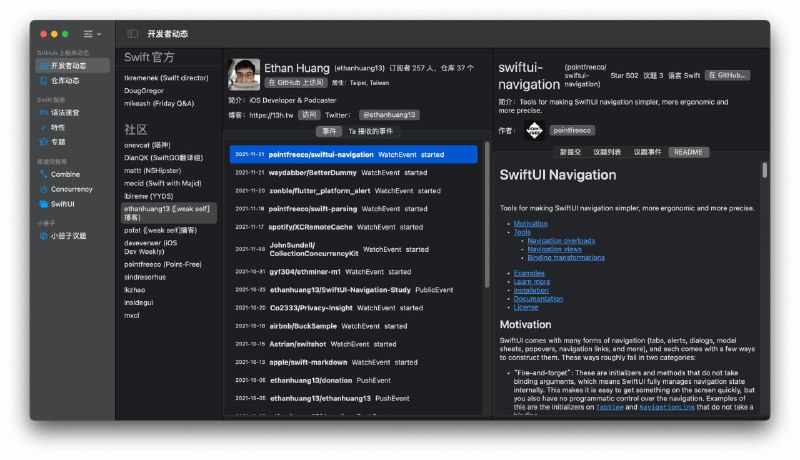Select gyf304/ethminer-m1 event row
Image resolution: width=800 pixels, height=460 pixels.
pos(354,272)
